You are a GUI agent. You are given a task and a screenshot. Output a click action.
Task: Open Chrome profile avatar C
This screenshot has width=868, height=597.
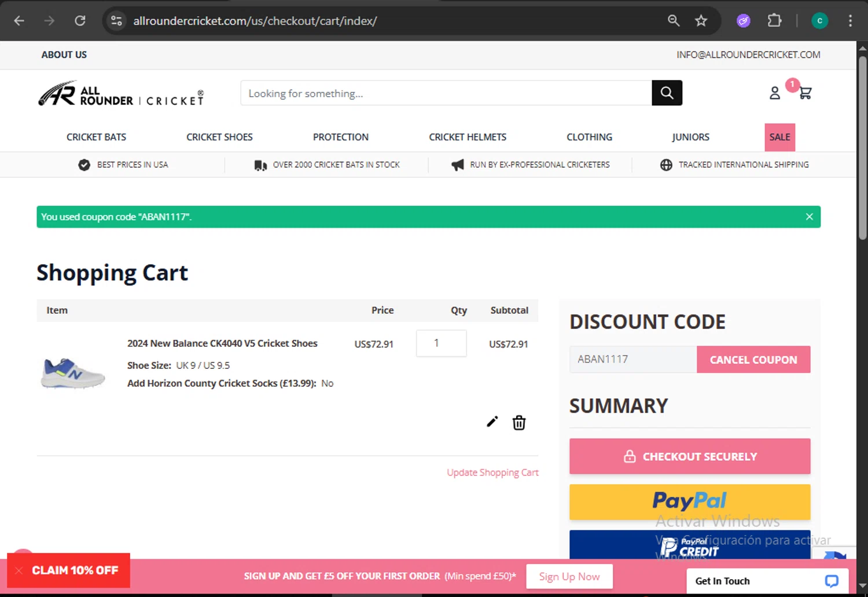pos(819,21)
